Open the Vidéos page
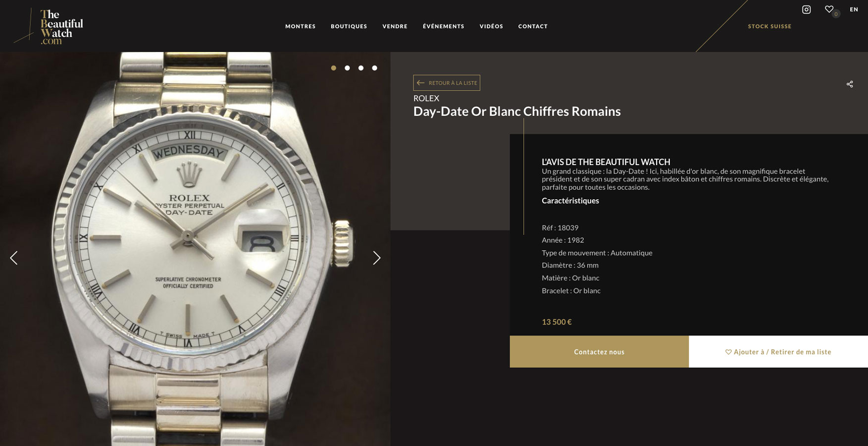The width and height of the screenshot is (868, 446). [491, 26]
